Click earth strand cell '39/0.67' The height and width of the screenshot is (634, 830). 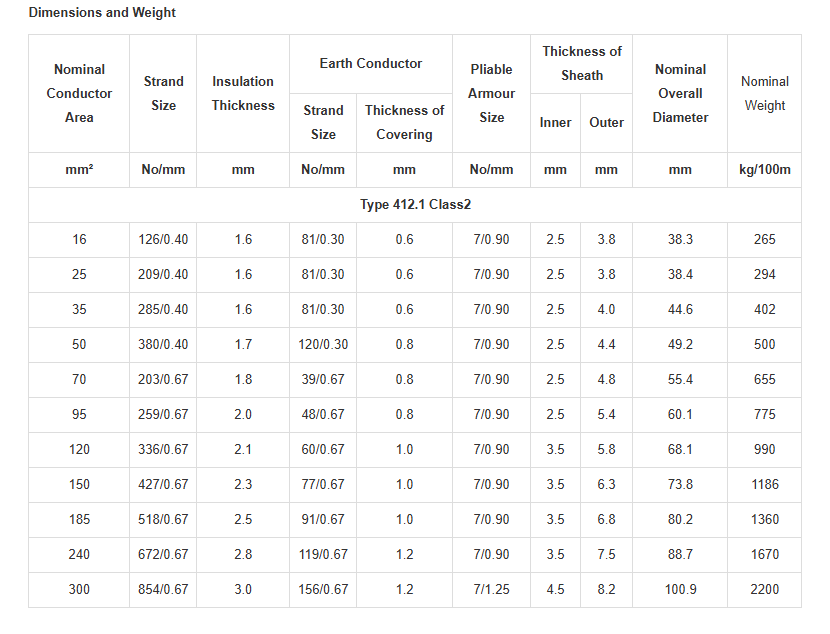(323, 379)
